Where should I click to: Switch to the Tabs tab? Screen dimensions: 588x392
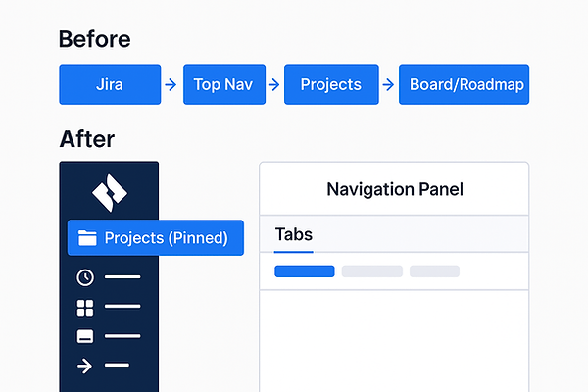coord(294,235)
